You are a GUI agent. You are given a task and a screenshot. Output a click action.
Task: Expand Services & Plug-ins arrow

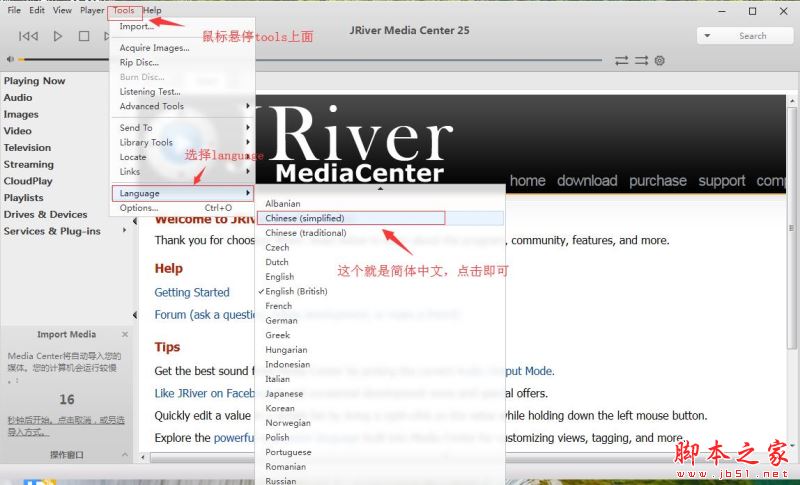click(x=124, y=231)
